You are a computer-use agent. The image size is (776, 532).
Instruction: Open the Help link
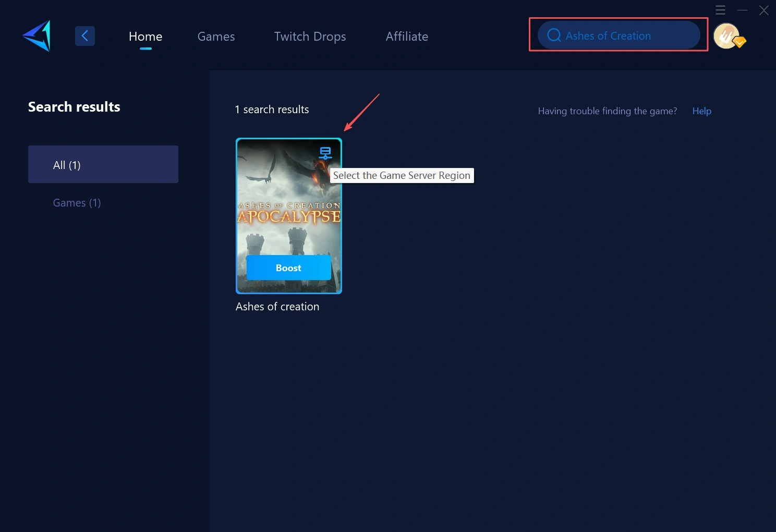pos(701,111)
